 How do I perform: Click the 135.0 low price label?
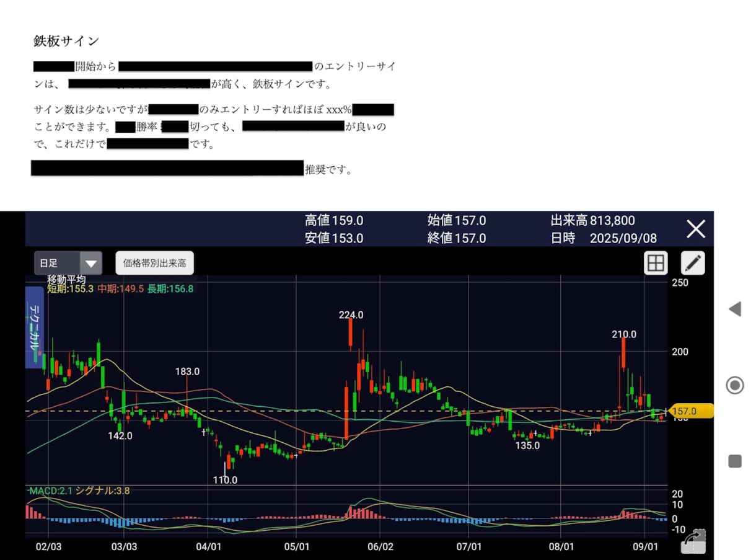click(527, 445)
